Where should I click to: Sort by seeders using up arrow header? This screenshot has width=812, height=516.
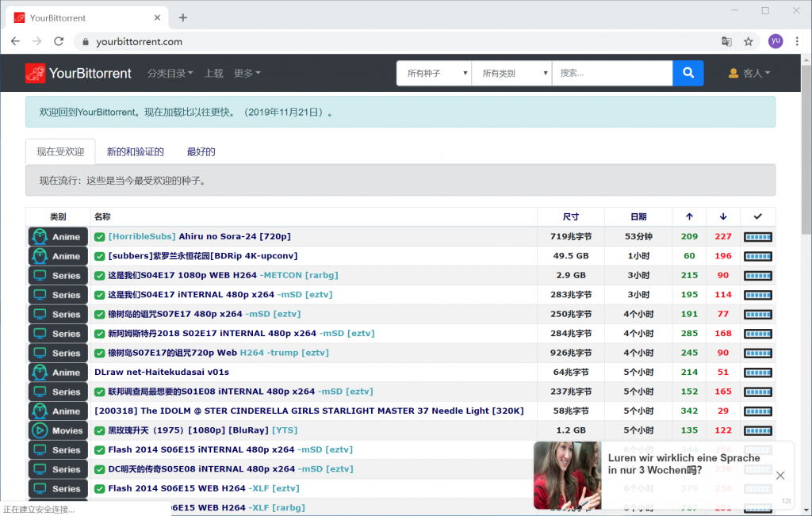coord(689,217)
